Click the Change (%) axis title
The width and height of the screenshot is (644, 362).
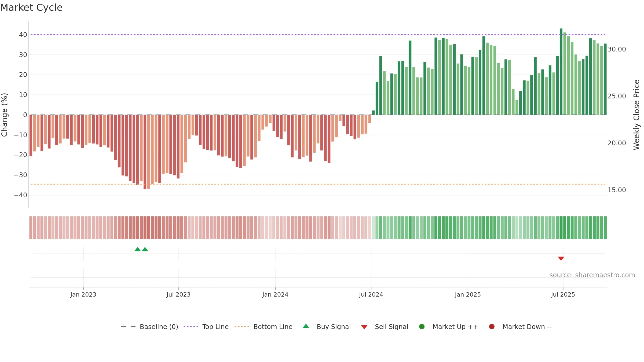(4, 115)
